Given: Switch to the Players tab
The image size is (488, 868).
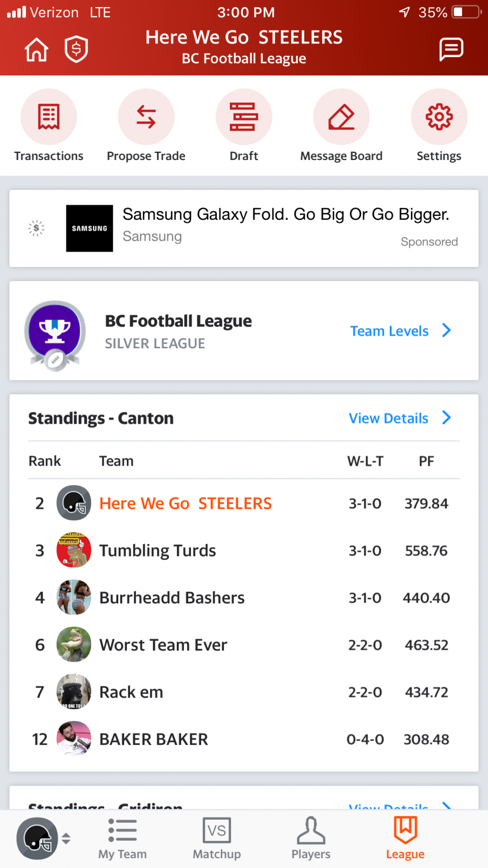Looking at the screenshot, I should coord(311,839).
